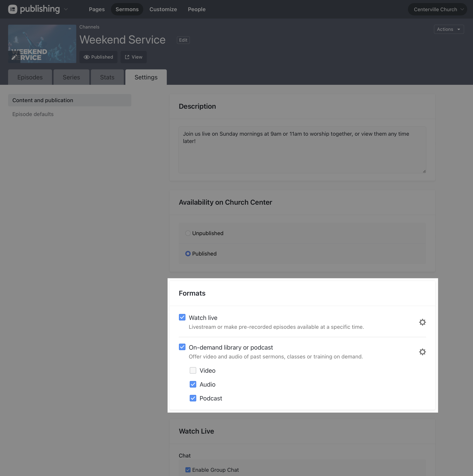
Task: Uncheck the Watch live checkbox
Action: click(x=182, y=317)
